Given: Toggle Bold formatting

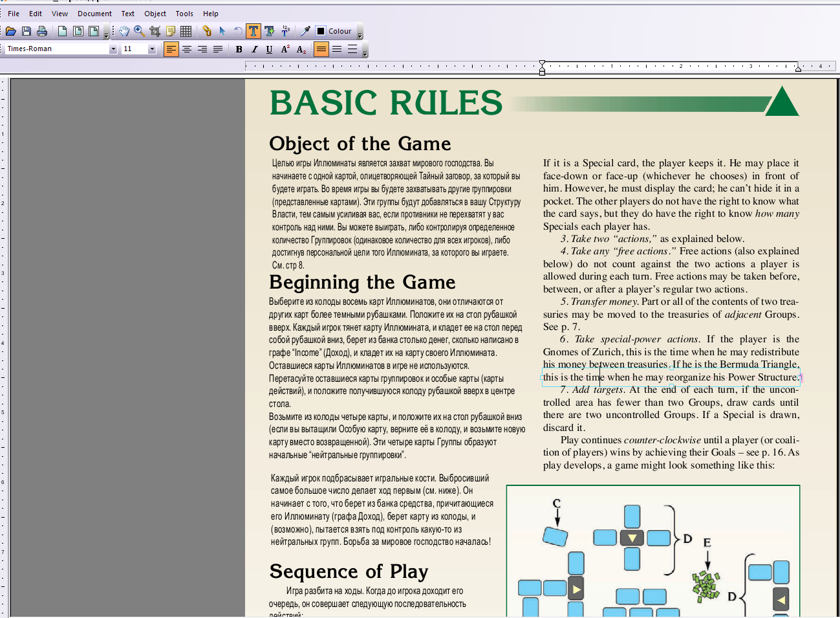Looking at the screenshot, I should tap(239, 49).
